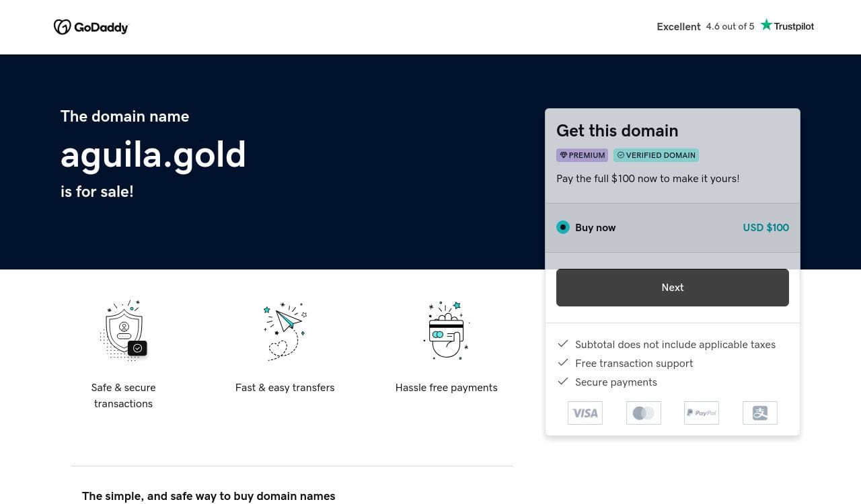Screen dimensions: 861x504
Task: Select the Buy now radio option
Action: pyautogui.click(x=563, y=227)
